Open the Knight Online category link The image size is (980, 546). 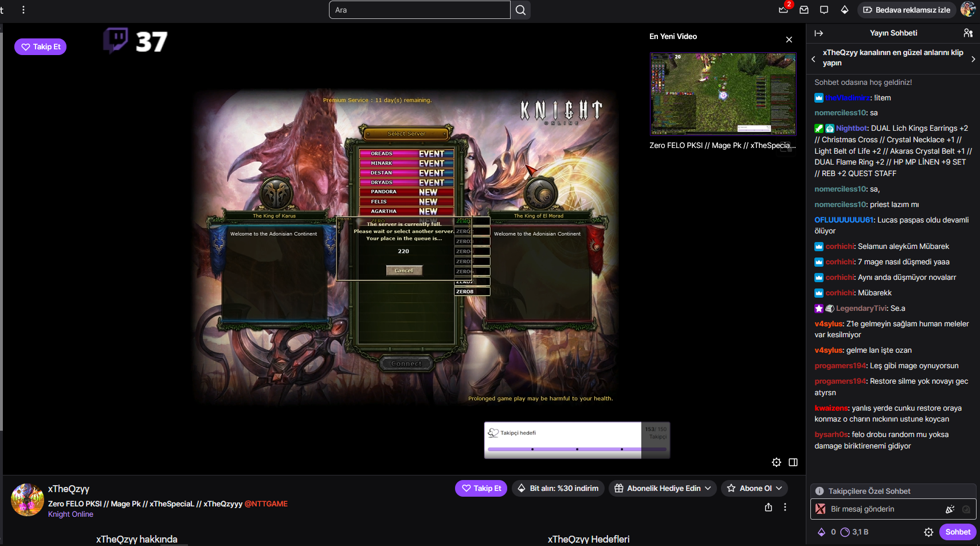click(70, 514)
